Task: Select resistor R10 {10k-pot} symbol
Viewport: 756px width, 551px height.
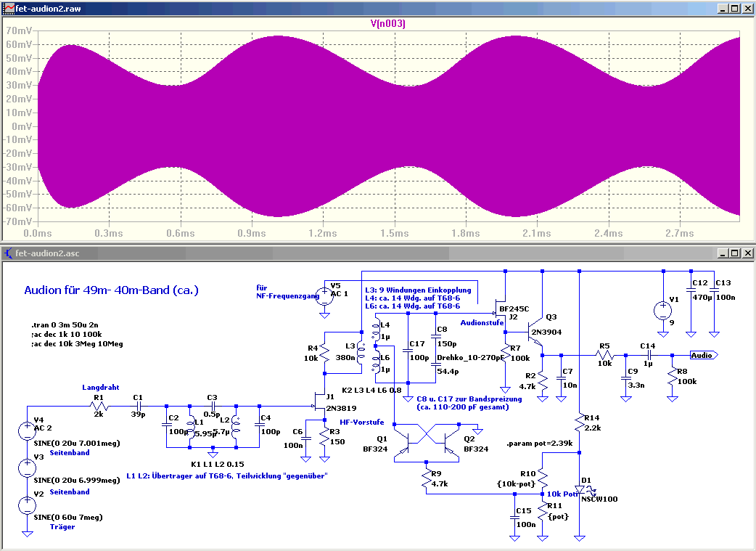Action: point(543,478)
